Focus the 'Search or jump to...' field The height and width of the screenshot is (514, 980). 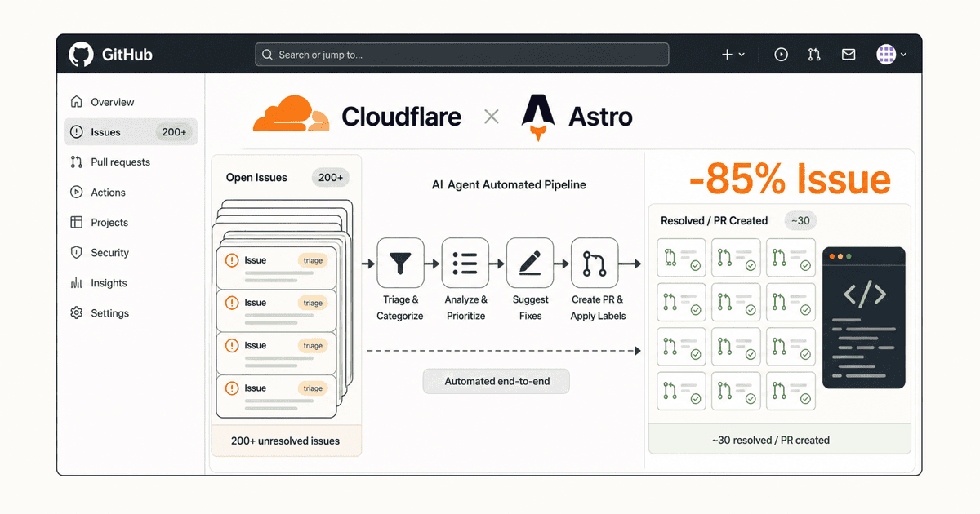coord(461,55)
